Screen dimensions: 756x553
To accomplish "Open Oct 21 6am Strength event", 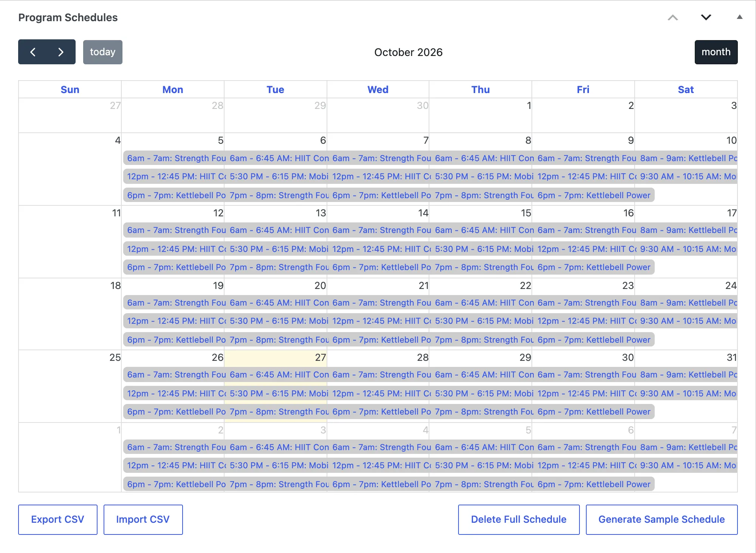I will click(x=380, y=303).
